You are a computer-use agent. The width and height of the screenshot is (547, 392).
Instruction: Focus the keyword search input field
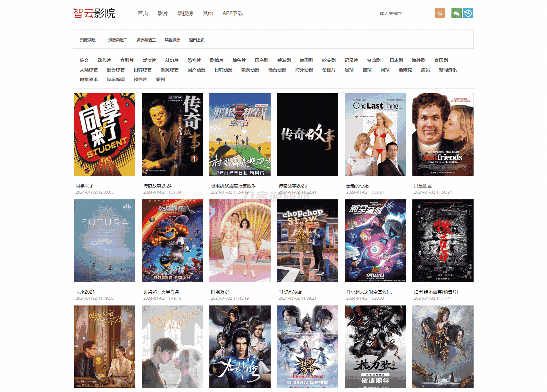pyautogui.click(x=406, y=13)
